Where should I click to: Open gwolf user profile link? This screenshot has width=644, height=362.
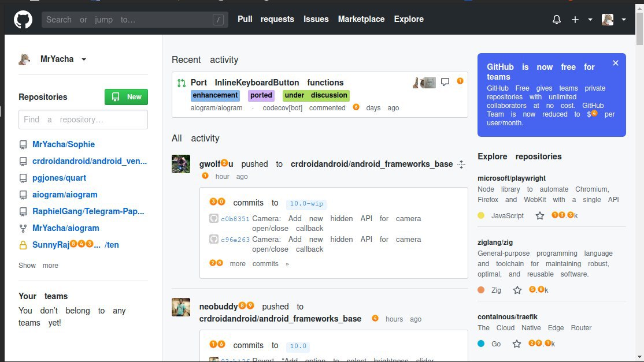pos(216,164)
